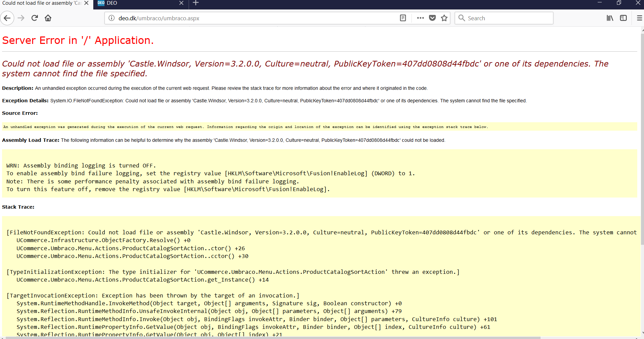Go forward with the forward arrow
Viewport: 644px width, 339px height.
pyautogui.click(x=21, y=18)
